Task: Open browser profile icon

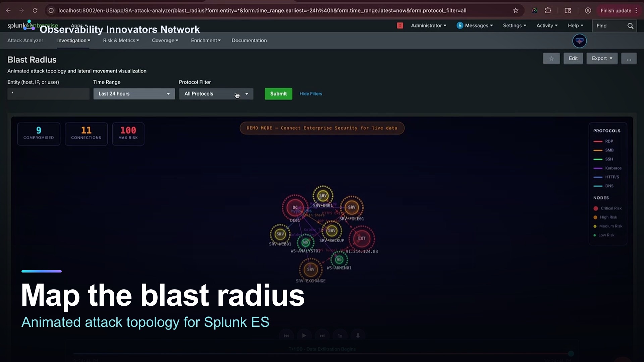Action: click(588, 10)
